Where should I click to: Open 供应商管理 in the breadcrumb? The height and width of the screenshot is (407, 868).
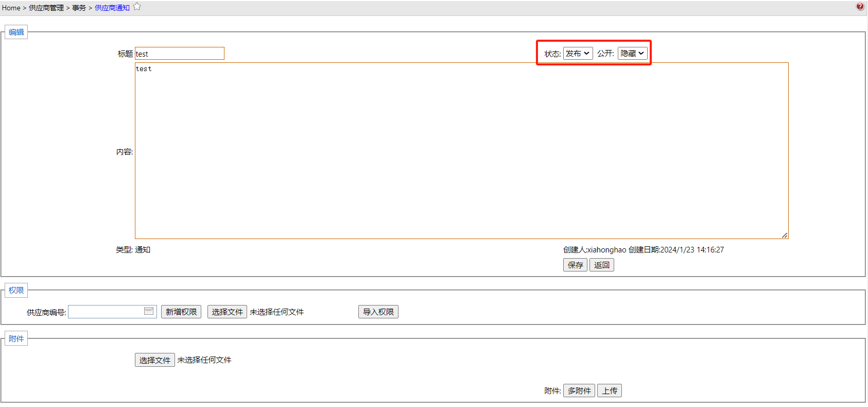click(x=46, y=8)
